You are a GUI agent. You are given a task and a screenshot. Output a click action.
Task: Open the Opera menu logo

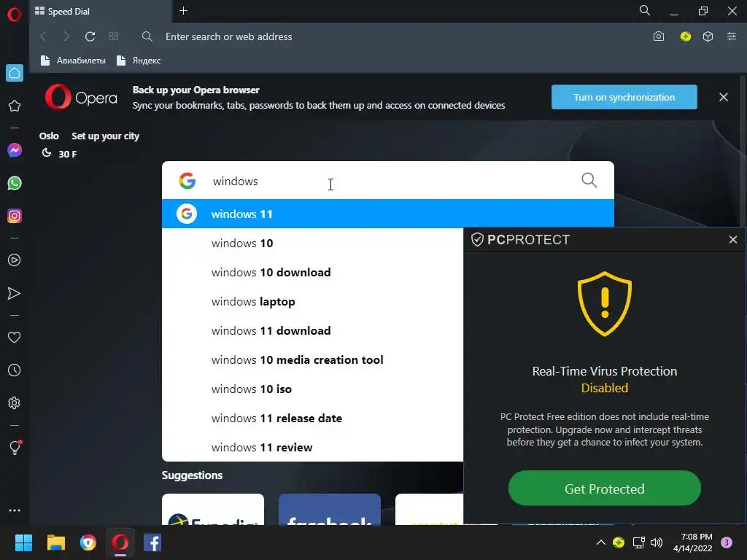(x=15, y=15)
